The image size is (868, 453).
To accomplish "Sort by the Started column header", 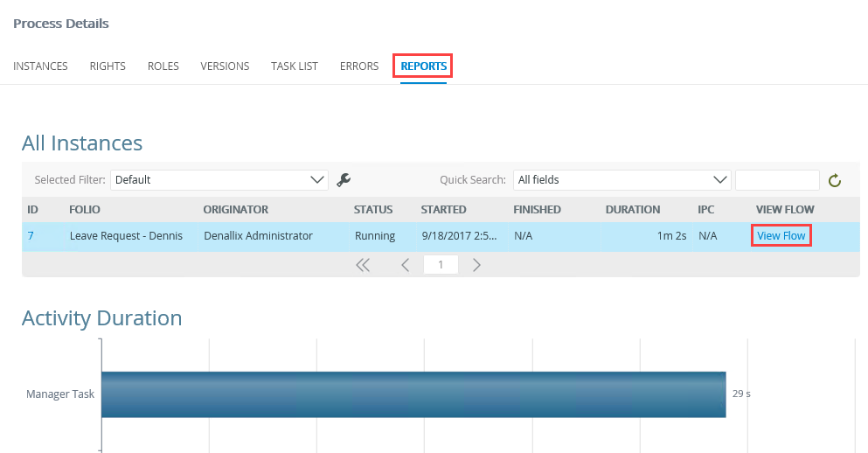I will [x=443, y=209].
